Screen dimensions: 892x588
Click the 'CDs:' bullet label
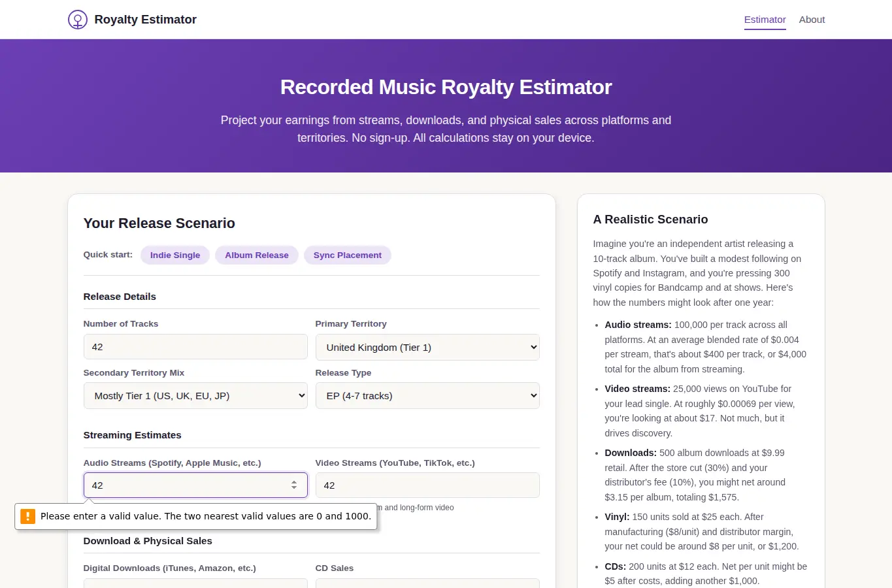point(616,566)
